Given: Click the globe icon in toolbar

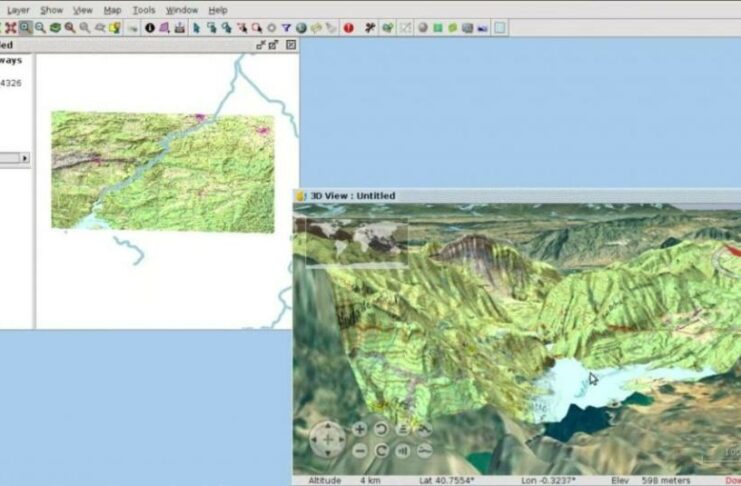Looking at the screenshot, I should point(301,28).
